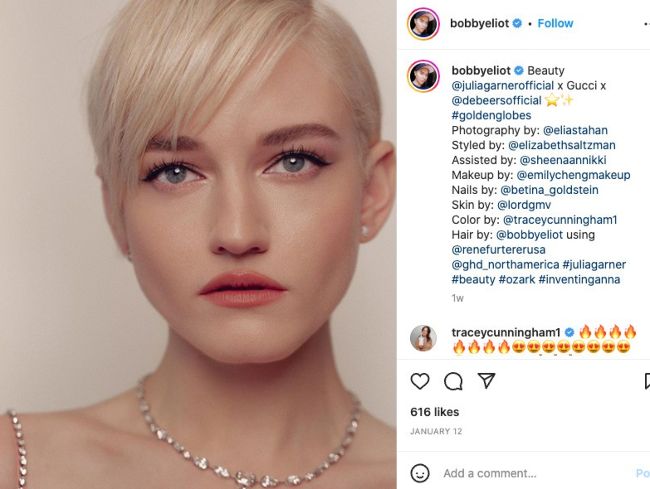Open bobbyeliot profile picture in header
Screen dimensions: 650x489
(423, 23)
